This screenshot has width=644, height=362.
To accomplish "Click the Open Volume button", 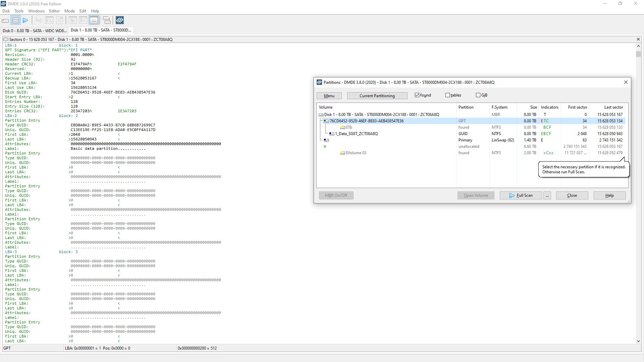I will point(476,195).
